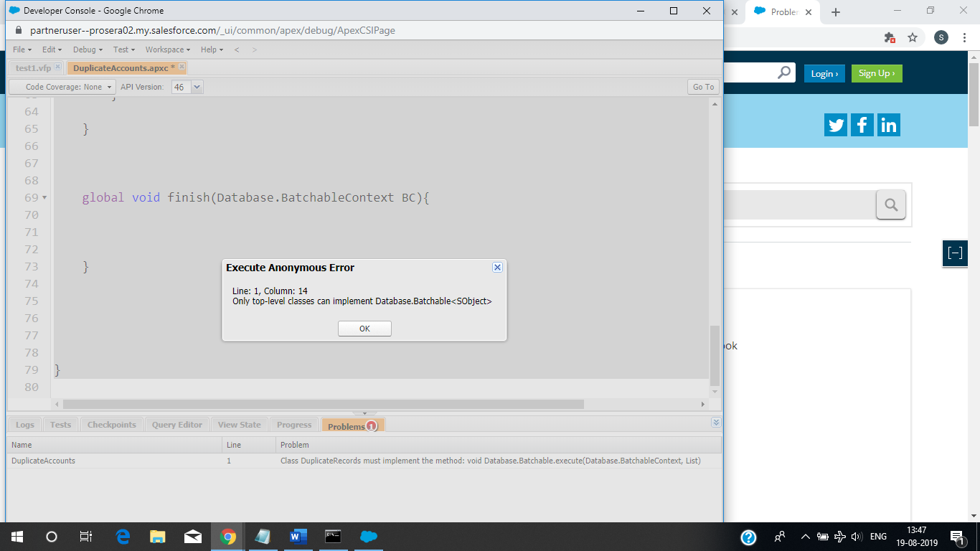Click the gray search button below the social icons
Viewport: 980px width, 551px height.
pyautogui.click(x=891, y=205)
